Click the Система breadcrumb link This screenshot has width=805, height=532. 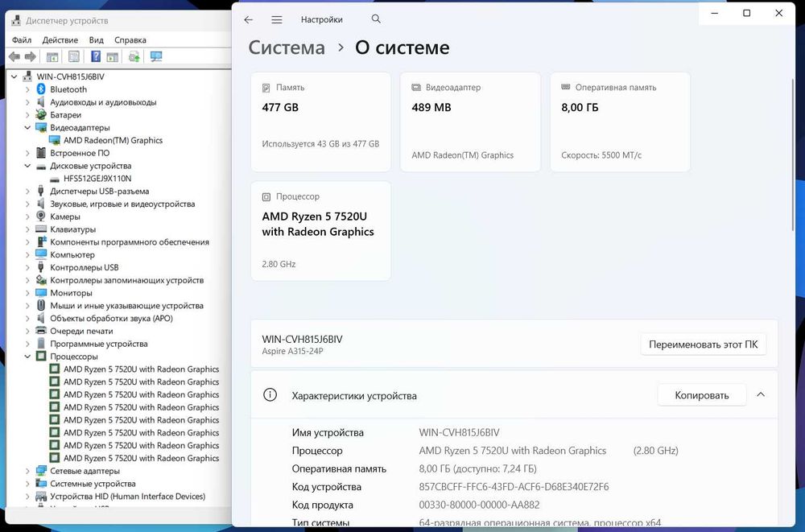[287, 47]
